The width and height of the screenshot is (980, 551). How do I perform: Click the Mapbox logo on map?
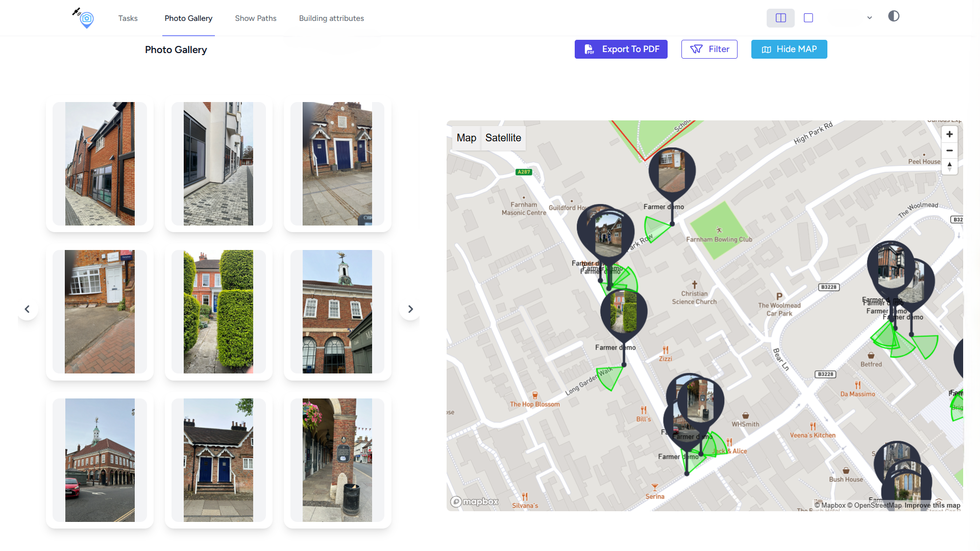(x=474, y=502)
